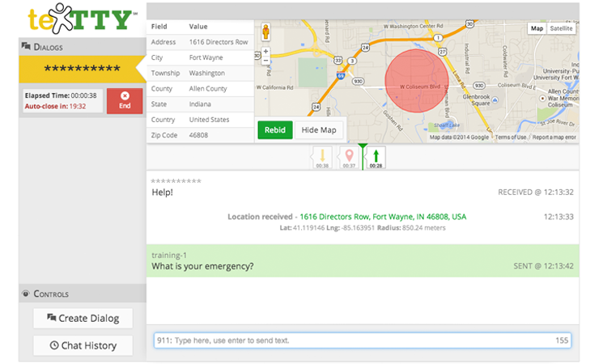This screenshot has width=607, height=364.
Task: Click the red location radius circle on map
Action: click(416, 80)
